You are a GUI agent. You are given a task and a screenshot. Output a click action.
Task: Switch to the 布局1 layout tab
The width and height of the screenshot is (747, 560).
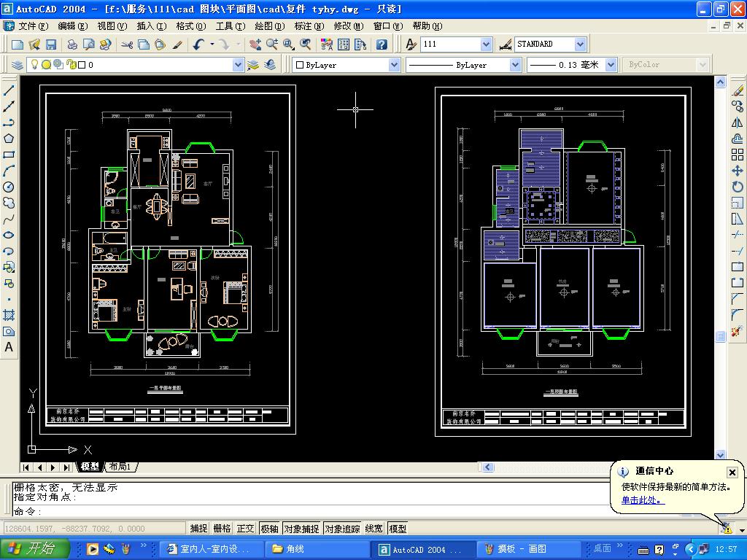point(120,467)
